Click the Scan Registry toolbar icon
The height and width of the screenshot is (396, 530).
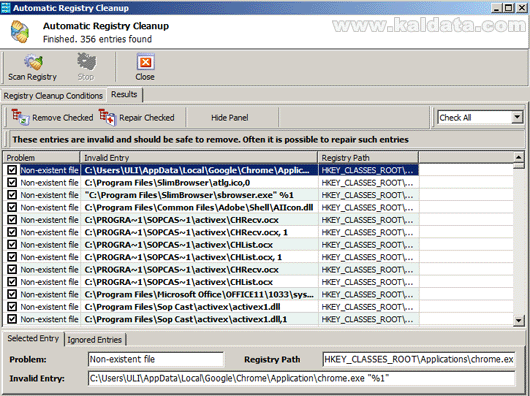point(33,63)
